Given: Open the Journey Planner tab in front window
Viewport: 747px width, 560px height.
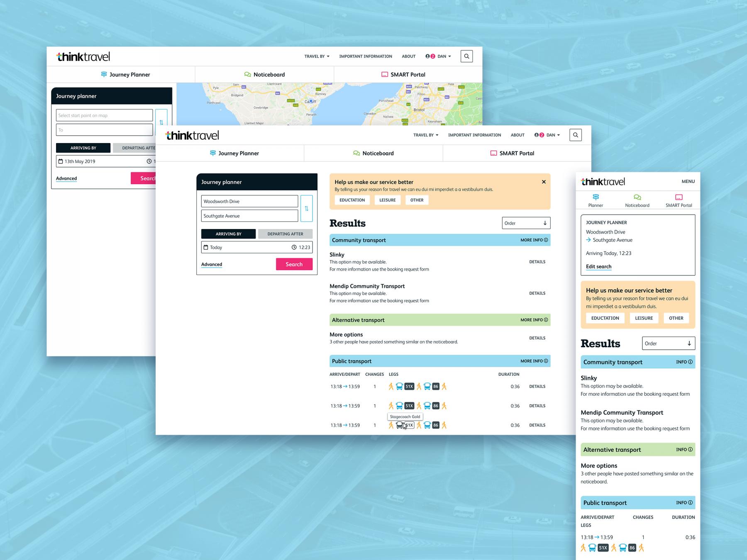Looking at the screenshot, I should pyautogui.click(x=234, y=153).
